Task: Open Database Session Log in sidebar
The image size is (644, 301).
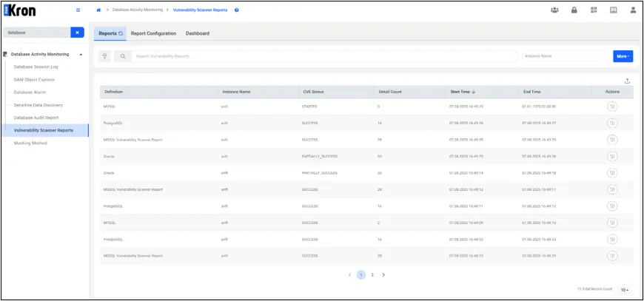Action: pyautogui.click(x=36, y=67)
